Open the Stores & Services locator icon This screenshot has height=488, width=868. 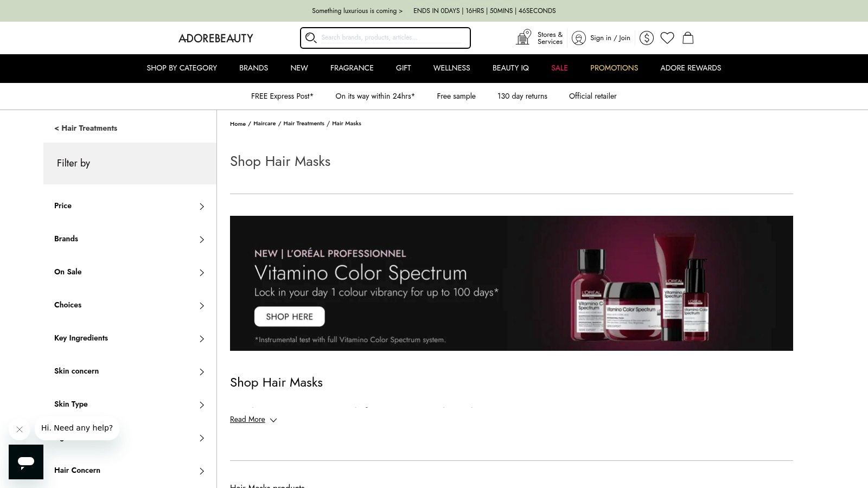(x=524, y=37)
